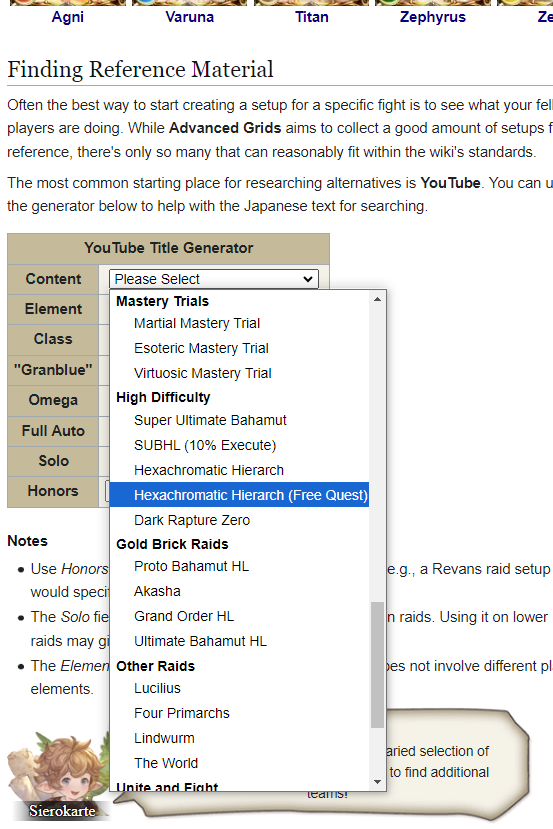
Task: Select Proto Bahamut HL option
Action: 239,566
